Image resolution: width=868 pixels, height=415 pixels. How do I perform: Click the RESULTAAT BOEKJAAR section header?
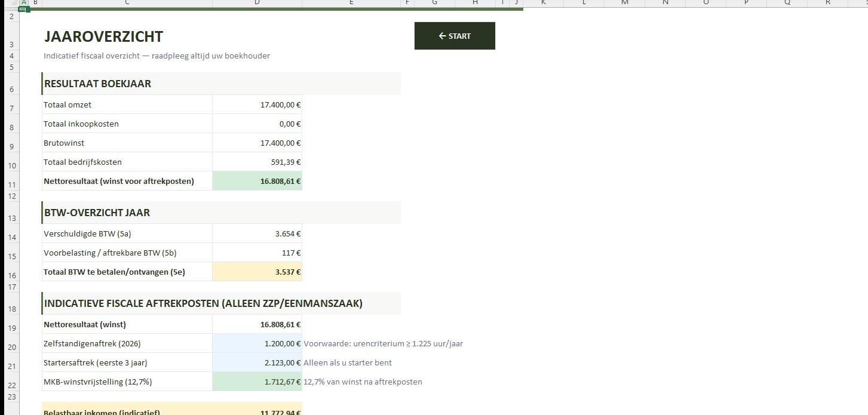[x=97, y=84]
